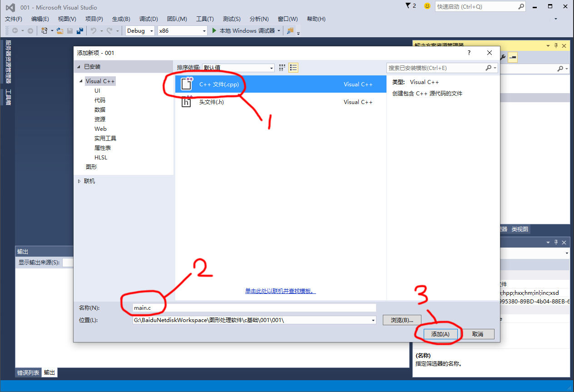574x392 pixels.
Task: Switch to the 输出 tab
Action: [x=49, y=372]
